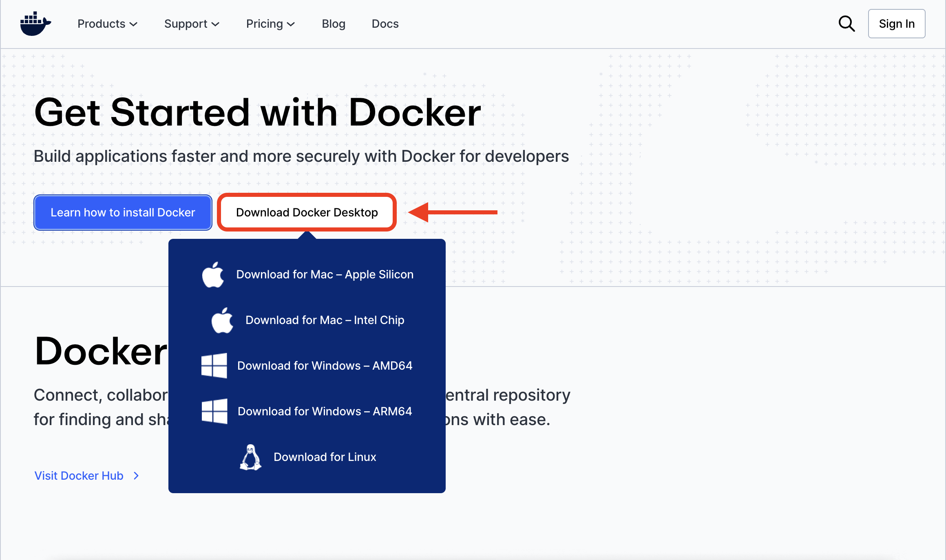Click the Windows logo beside AMD64

(x=214, y=366)
